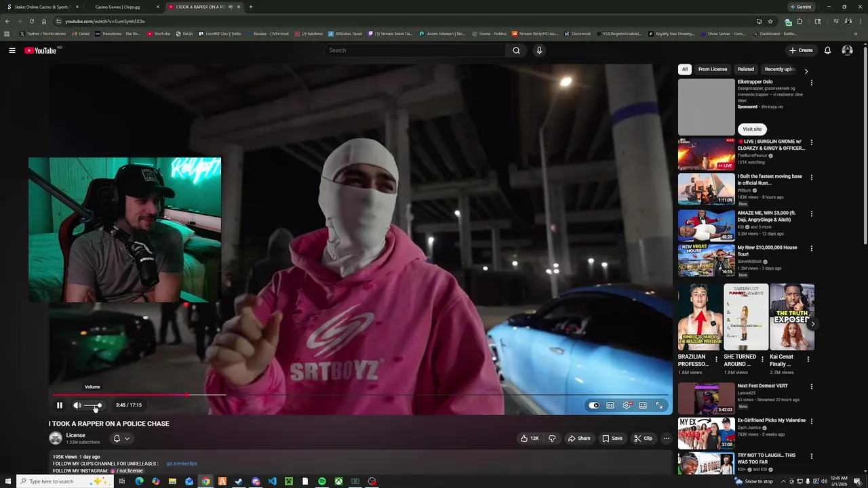This screenshot has width=868, height=488.
Task: Like the video thumbs up 12K
Action: tap(530, 439)
